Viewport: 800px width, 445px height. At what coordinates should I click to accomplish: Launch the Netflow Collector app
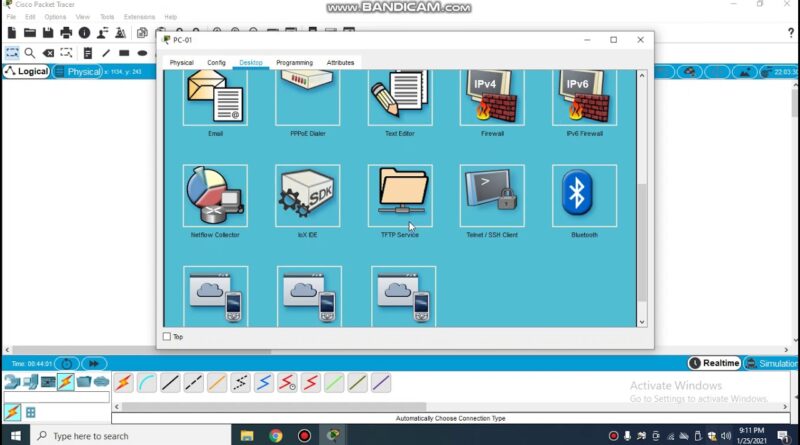tap(215, 195)
